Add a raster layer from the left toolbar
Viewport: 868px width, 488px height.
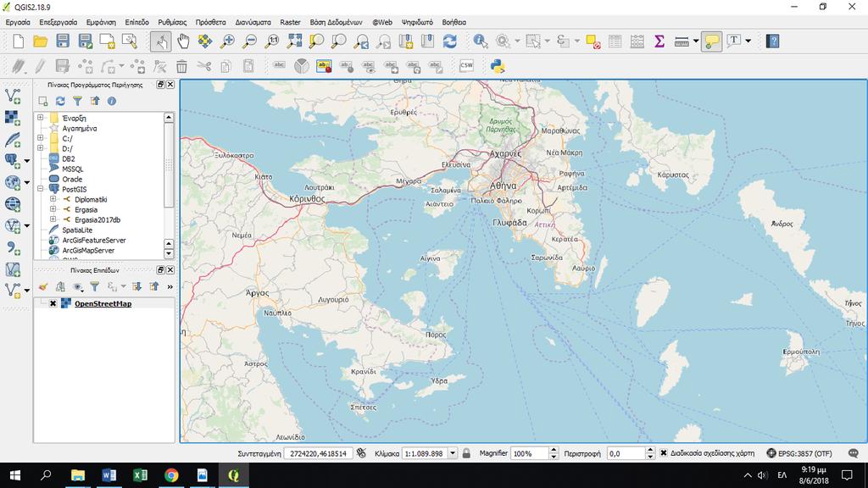(x=13, y=117)
